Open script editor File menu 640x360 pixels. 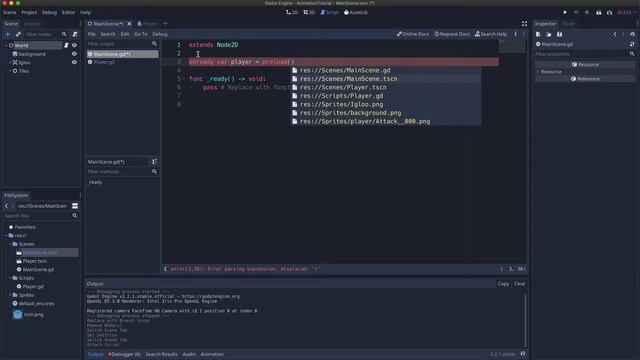(x=91, y=34)
